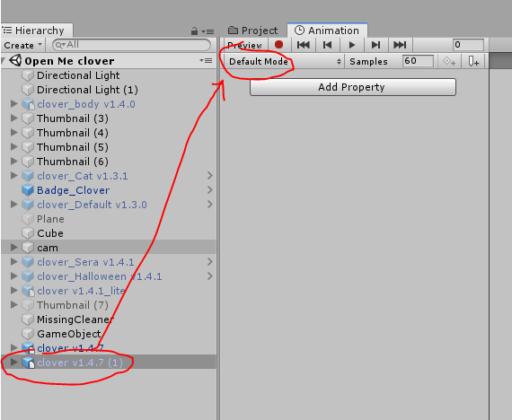Open prefab arrow for clover_Cat v1.3.1

(210, 176)
